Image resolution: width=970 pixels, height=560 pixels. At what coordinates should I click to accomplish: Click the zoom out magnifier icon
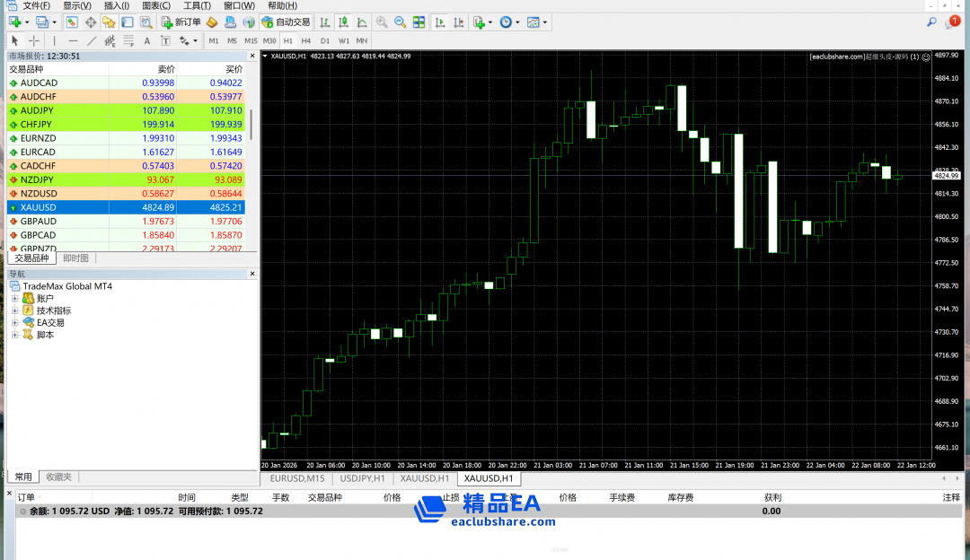[400, 22]
